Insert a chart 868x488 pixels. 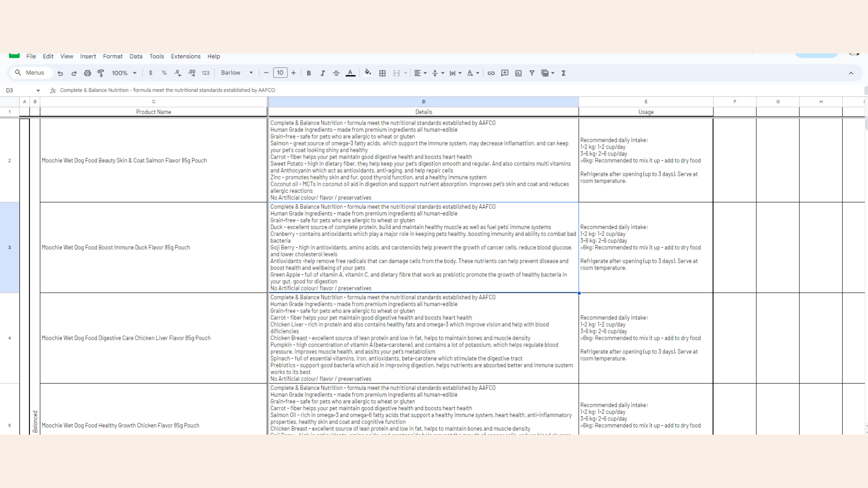point(519,73)
